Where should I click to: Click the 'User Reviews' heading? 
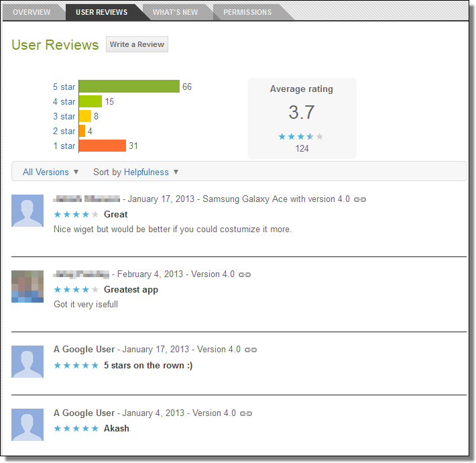click(x=55, y=45)
